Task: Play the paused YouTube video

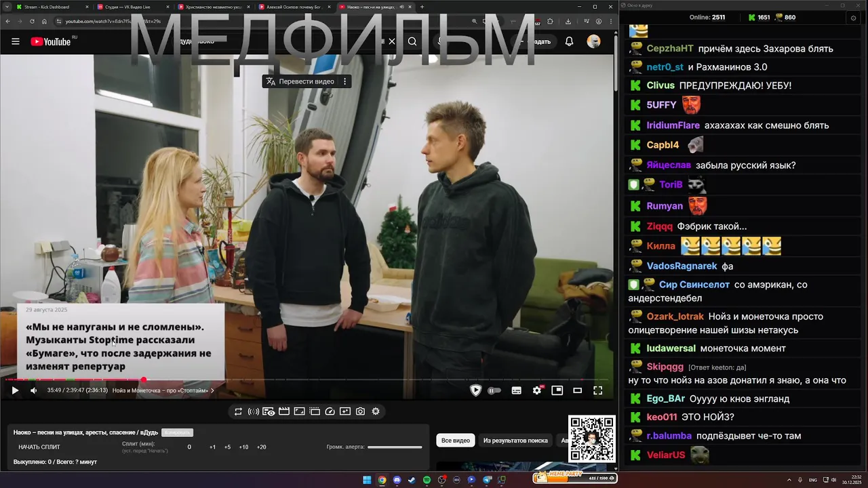Action: pos(15,390)
